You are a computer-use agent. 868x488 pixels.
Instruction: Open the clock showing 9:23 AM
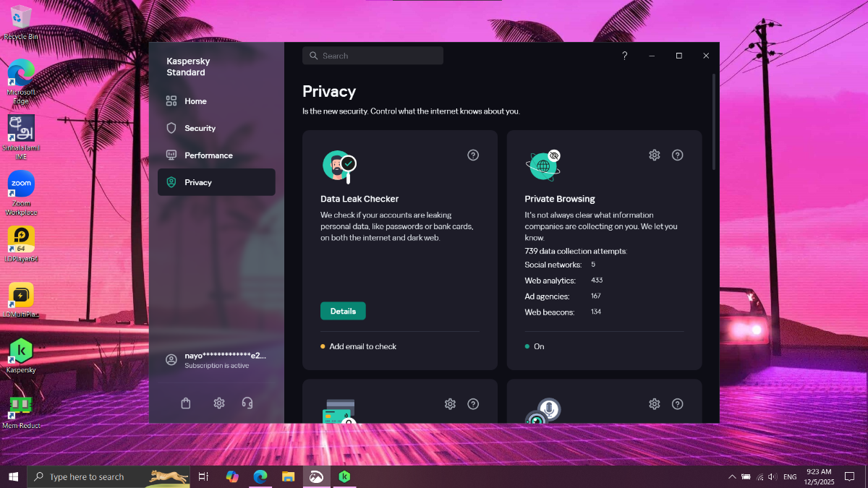820,476
